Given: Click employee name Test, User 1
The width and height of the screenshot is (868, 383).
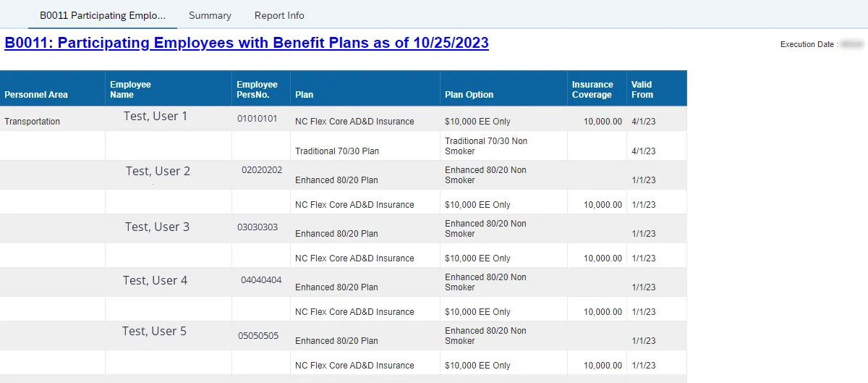Looking at the screenshot, I should tap(156, 116).
